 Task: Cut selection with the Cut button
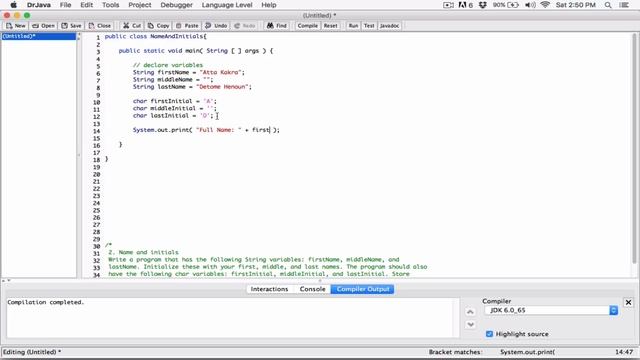[x=132, y=26]
